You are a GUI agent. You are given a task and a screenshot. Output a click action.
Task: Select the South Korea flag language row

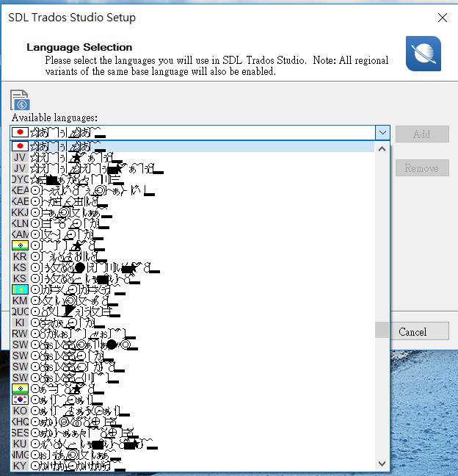[x=192, y=400]
